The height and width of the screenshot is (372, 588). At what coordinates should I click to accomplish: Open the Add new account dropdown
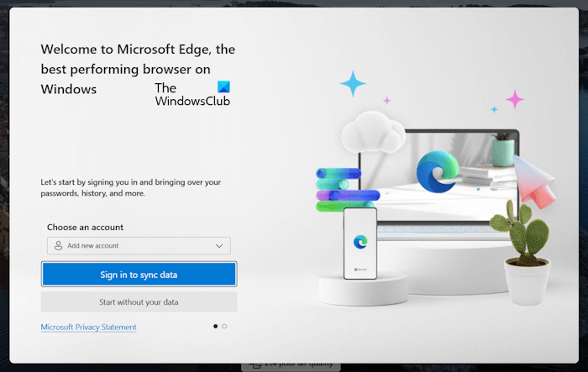[139, 246]
